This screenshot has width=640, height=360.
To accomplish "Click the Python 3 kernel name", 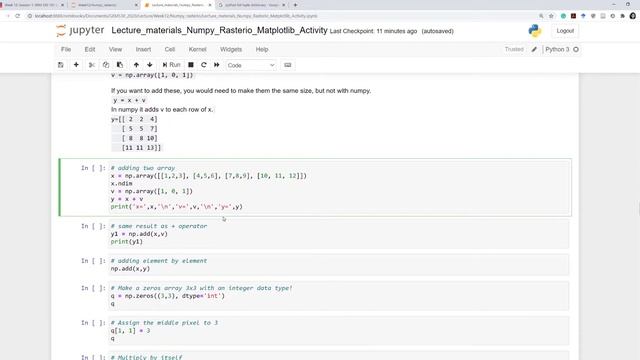I will (557, 49).
